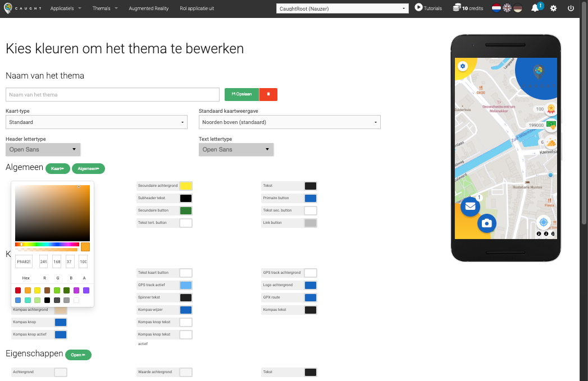Viewport: 588px width, 381px height.
Task: Select the English flag language icon
Action: (507, 8)
